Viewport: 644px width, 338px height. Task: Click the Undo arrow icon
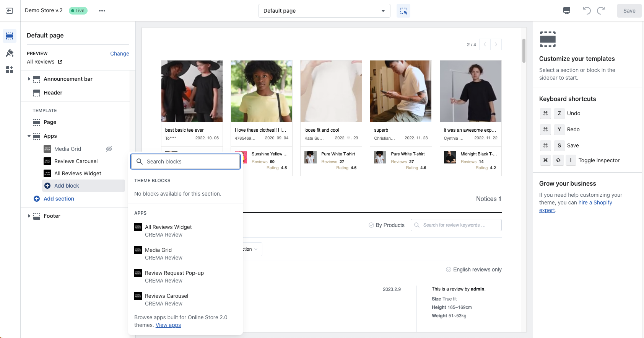coord(587,11)
